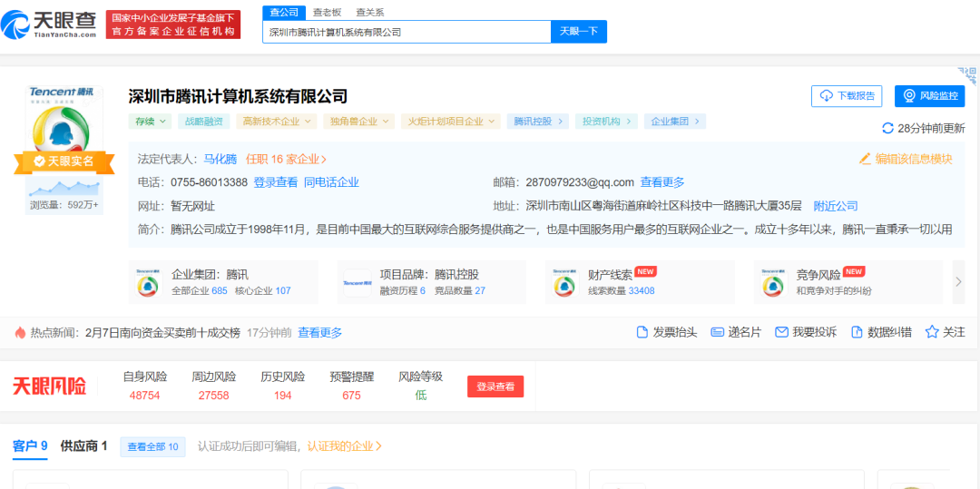Click the 同电话企业 link
Image resolution: width=980 pixels, height=489 pixels.
331,182
